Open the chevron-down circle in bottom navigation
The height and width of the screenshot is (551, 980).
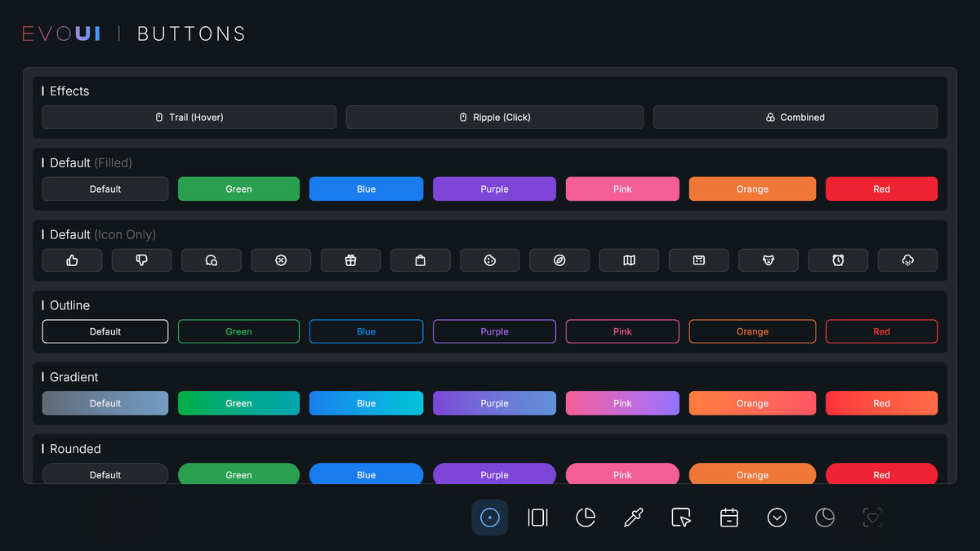(777, 518)
